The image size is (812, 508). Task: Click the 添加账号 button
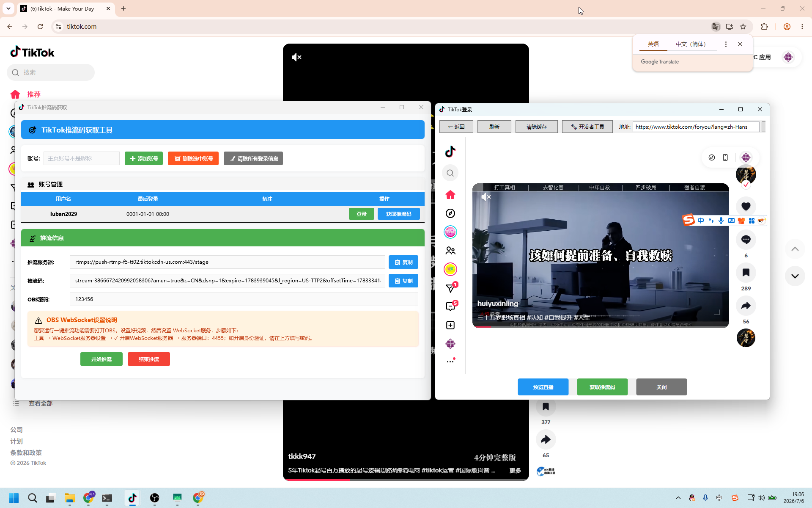point(144,158)
